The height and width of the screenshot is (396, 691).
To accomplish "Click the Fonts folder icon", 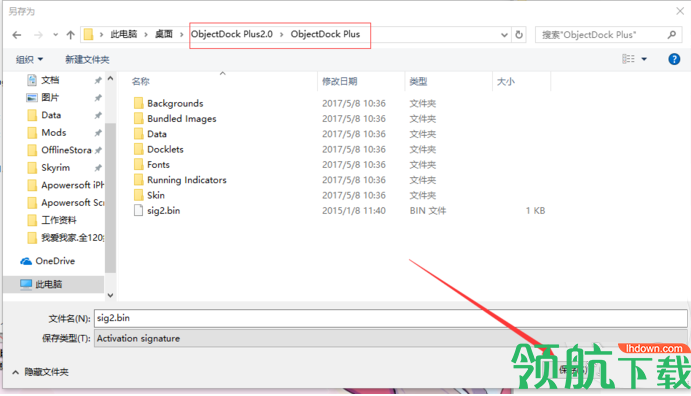I will 138,164.
